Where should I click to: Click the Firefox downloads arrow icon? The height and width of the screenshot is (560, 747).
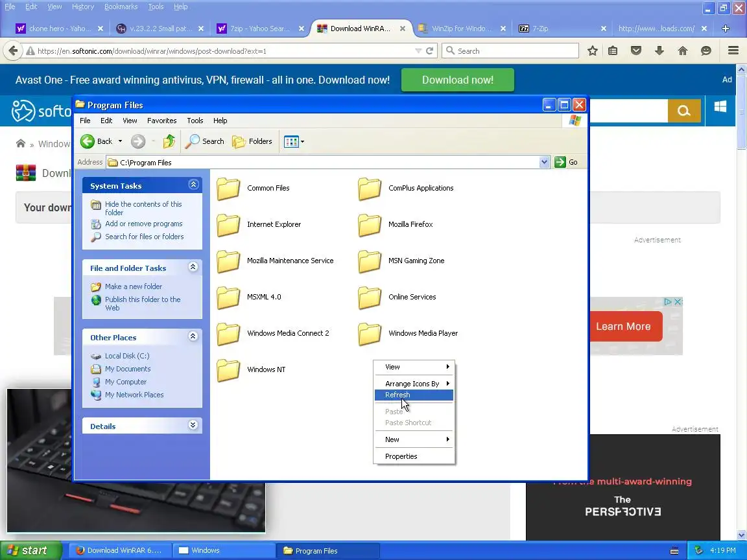659,51
